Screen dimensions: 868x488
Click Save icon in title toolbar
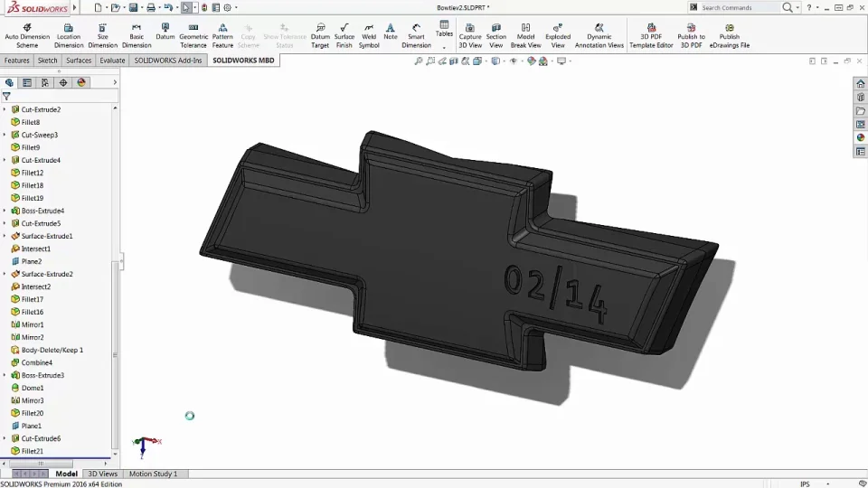pyautogui.click(x=134, y=8)
